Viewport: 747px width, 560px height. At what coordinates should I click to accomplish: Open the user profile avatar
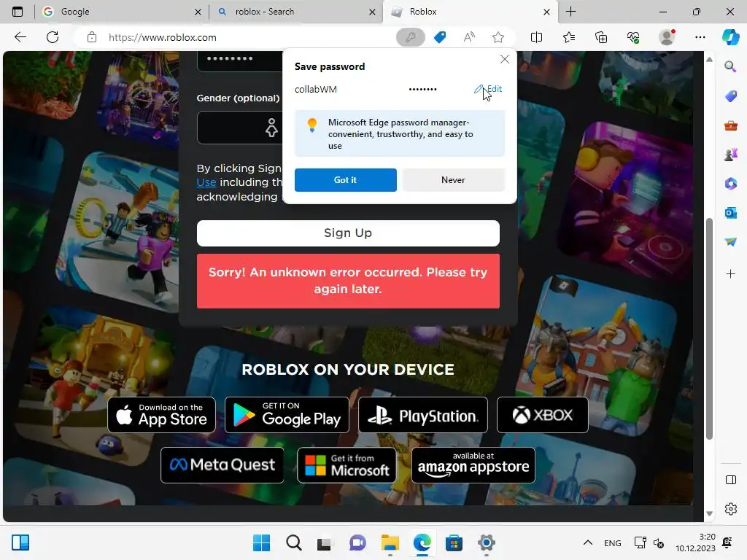[x=667, y=37]
